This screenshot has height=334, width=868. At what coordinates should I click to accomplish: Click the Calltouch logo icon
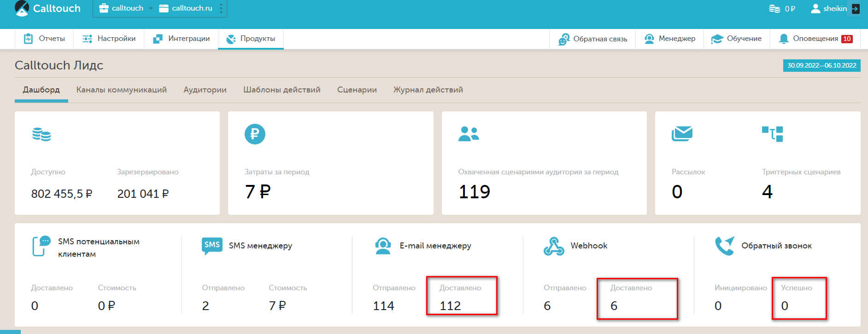(x=22, y=8)
